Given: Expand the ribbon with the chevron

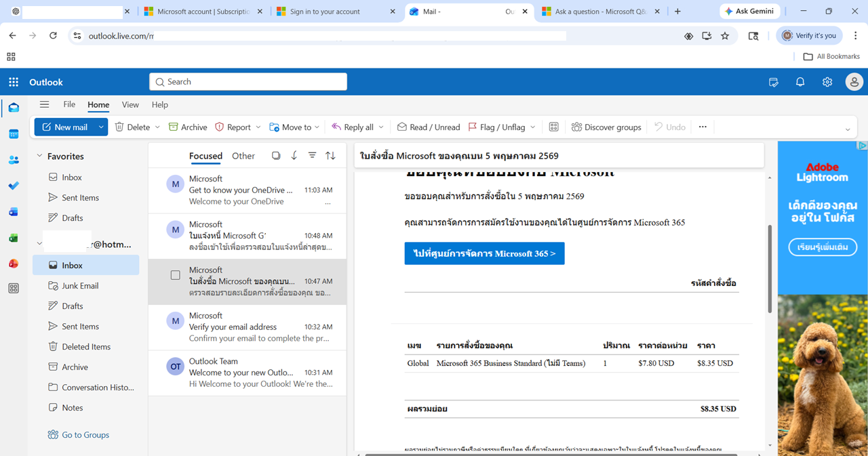Looking at the screenshot, I should [x=848, y=129].
